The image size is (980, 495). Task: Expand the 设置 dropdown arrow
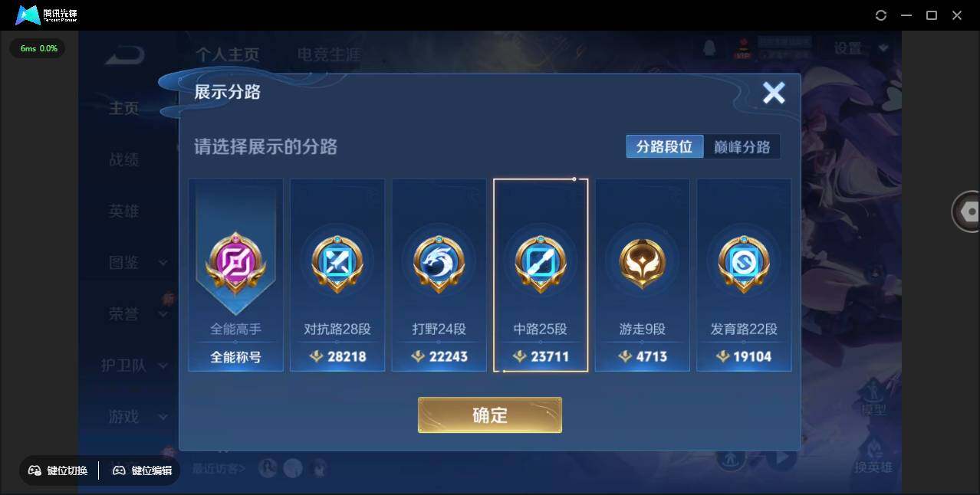883,48
